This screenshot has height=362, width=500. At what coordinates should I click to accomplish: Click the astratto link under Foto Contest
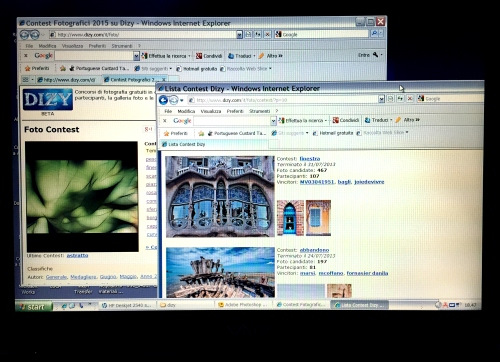77,255
